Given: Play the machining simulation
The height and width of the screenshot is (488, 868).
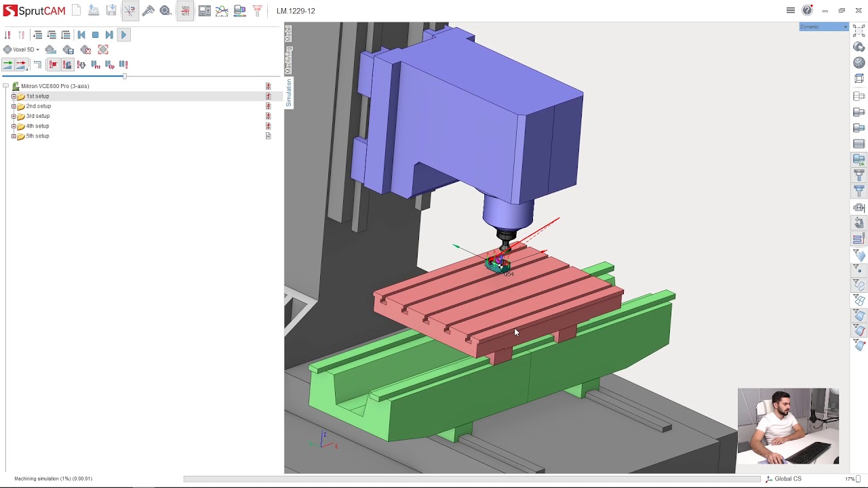Looking at the screenshot, I should (123, 35).
